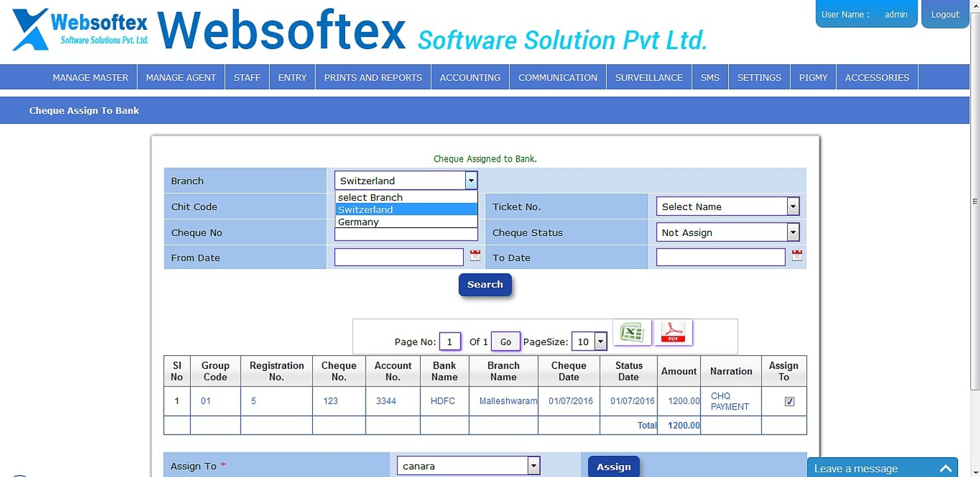Open ACCOUNTING menu
Viewport: 980px width, 477px height.
(x=470, y=78)
